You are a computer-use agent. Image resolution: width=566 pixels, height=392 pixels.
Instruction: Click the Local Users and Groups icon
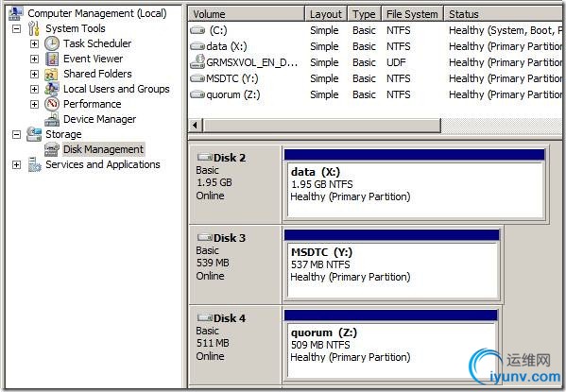(x=52, y=89)
